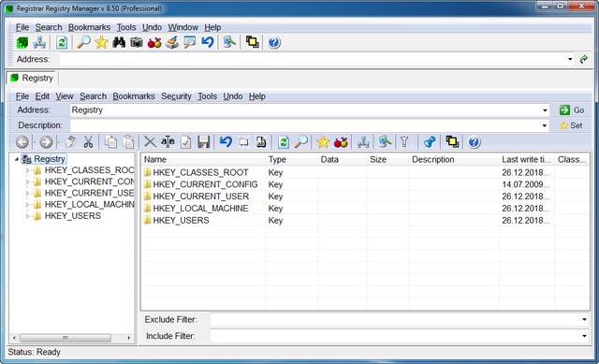Select HKEY_CURRENT_CONFIG row in the list
The image size is (599, 364).
365,184
